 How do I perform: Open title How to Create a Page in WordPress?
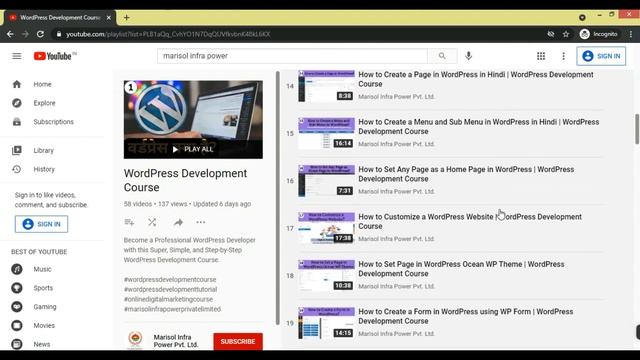(476, 79)
